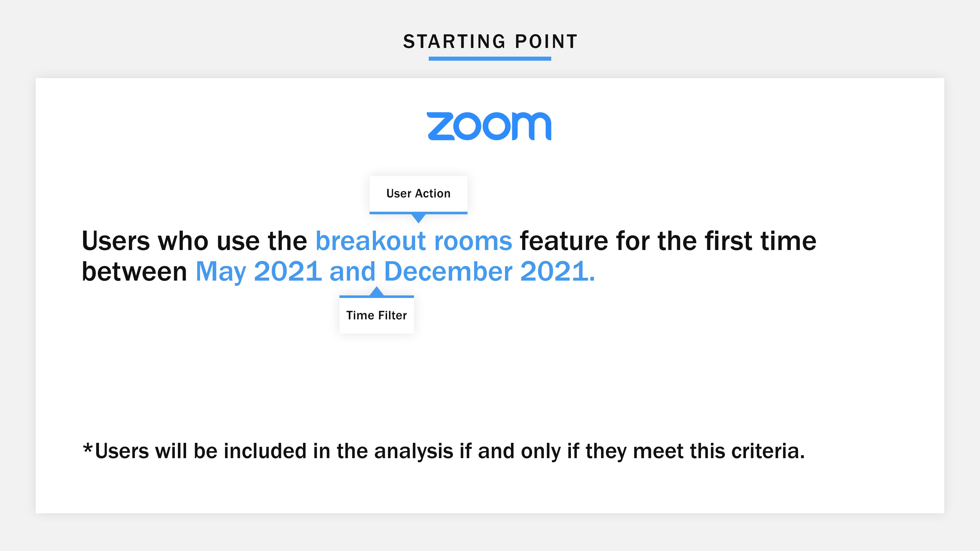Image resolution: width=980 pixels, height=551 pixels.
Task: Click the blue word "and" between dates
Action: pos(353,271)
